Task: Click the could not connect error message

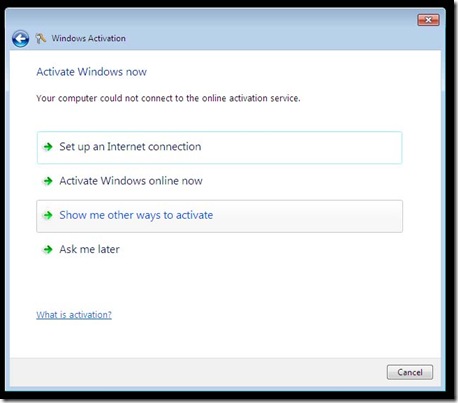Action: (x=168, y=98)
